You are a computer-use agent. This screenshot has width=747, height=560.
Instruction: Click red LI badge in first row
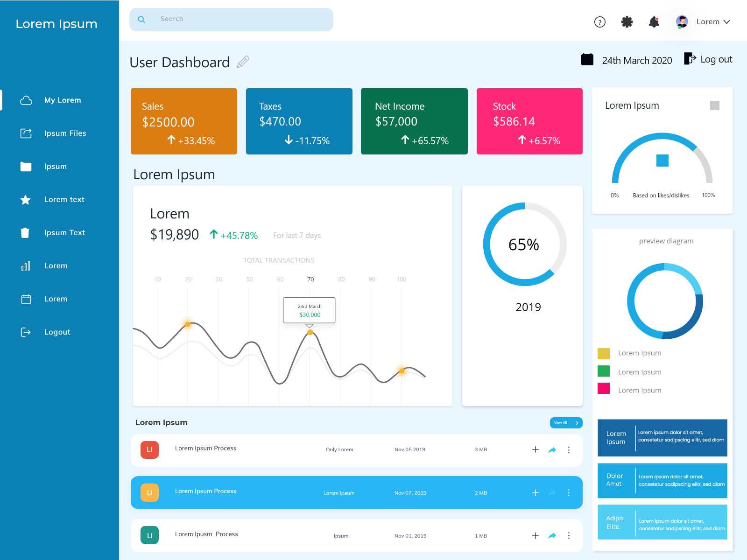coord(149,450)
